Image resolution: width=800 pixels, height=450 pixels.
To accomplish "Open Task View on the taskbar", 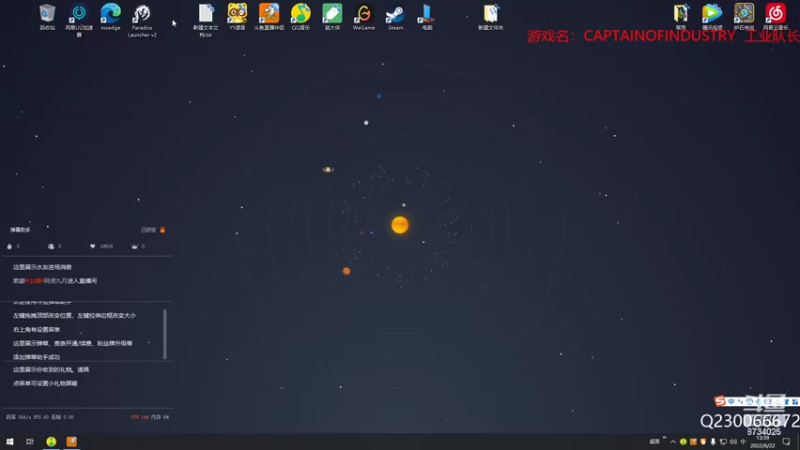I will pos(30,442).
